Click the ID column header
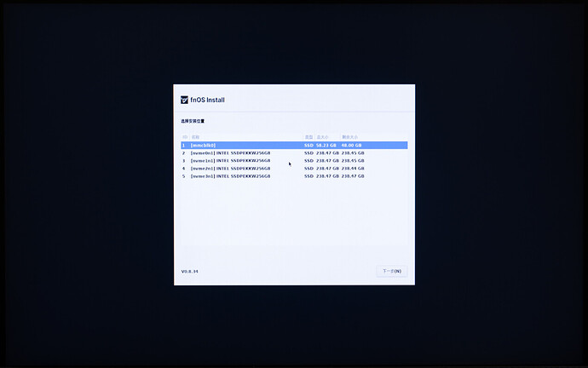 pos(183,136)
